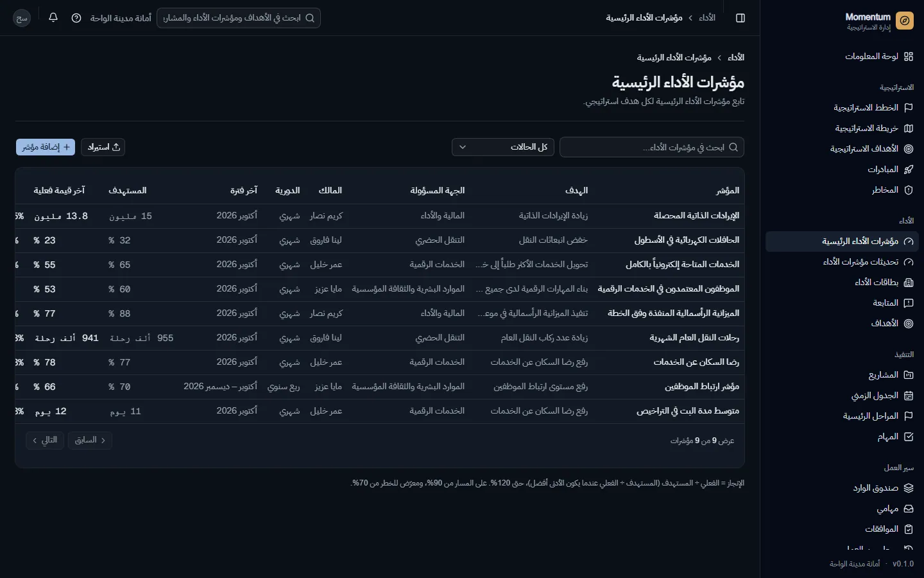Image resolution: width=924 pixels, height=578 pixels.
Task: Click the الموافقات clipboard icon
Action: [909, 529]
